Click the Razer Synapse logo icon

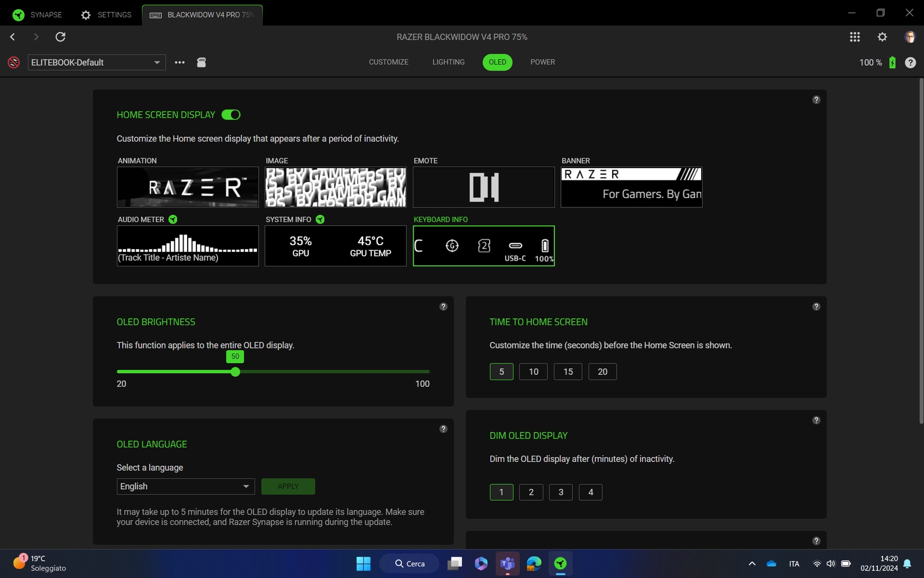tap(18, 15)
